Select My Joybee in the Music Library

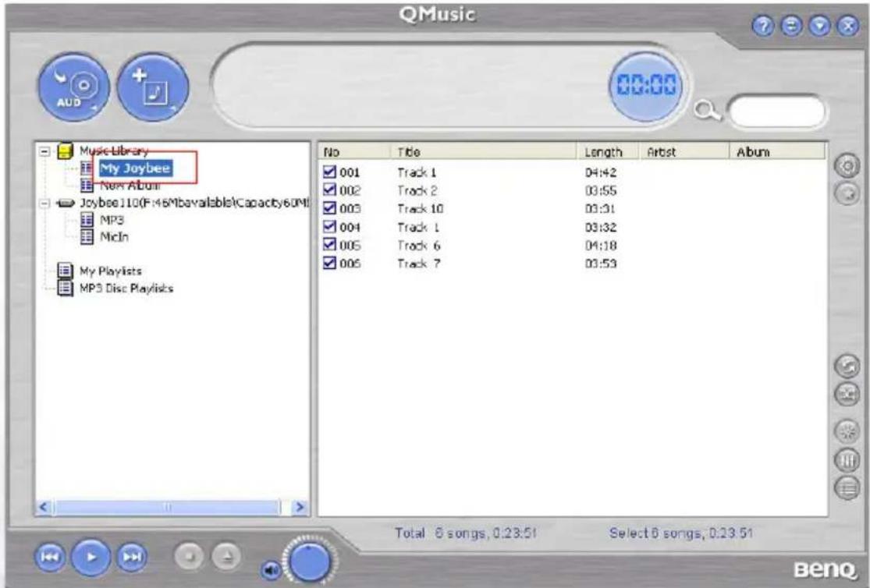(136, 168)
